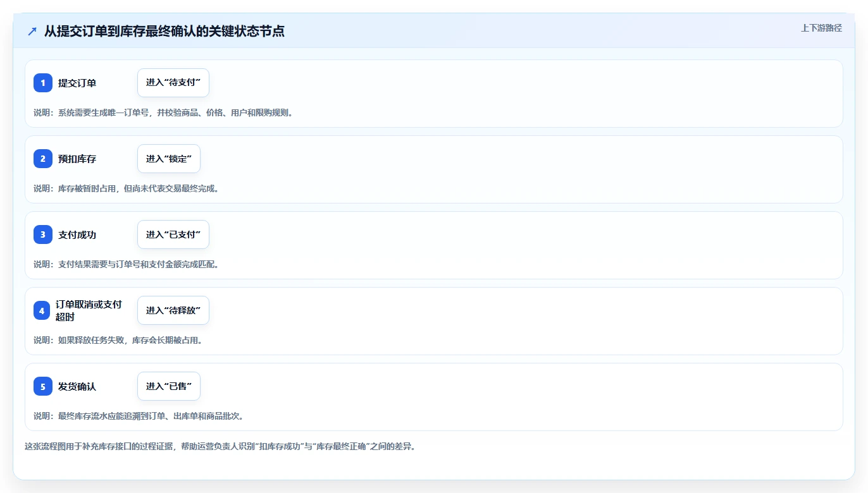Viewport: 868px width, 493px height.
Task: Select the 发货确认 step label
Action: (x=77, y=386)
